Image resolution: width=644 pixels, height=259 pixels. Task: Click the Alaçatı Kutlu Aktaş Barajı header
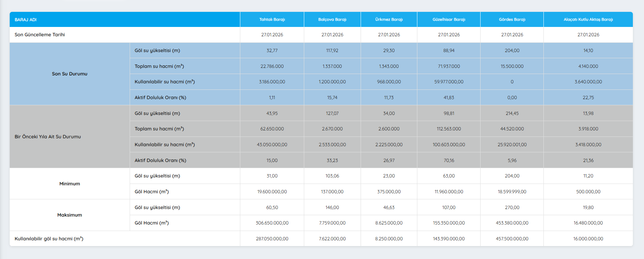[x=588, y=19]
